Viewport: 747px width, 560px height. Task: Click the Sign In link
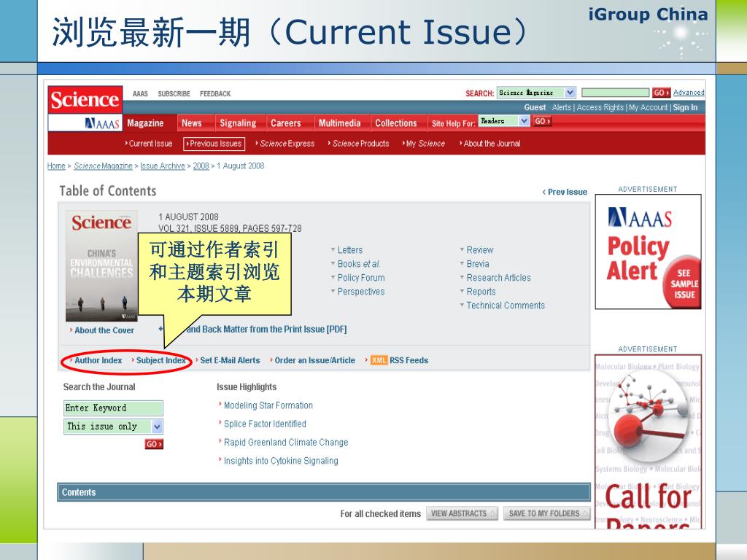click(x=685, y=108)
